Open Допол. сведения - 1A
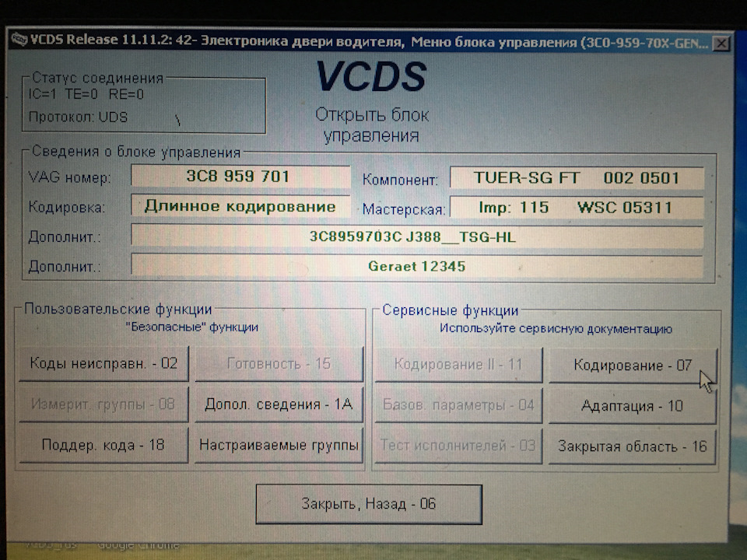Screen dimensions: 747x560 point(279,404)
